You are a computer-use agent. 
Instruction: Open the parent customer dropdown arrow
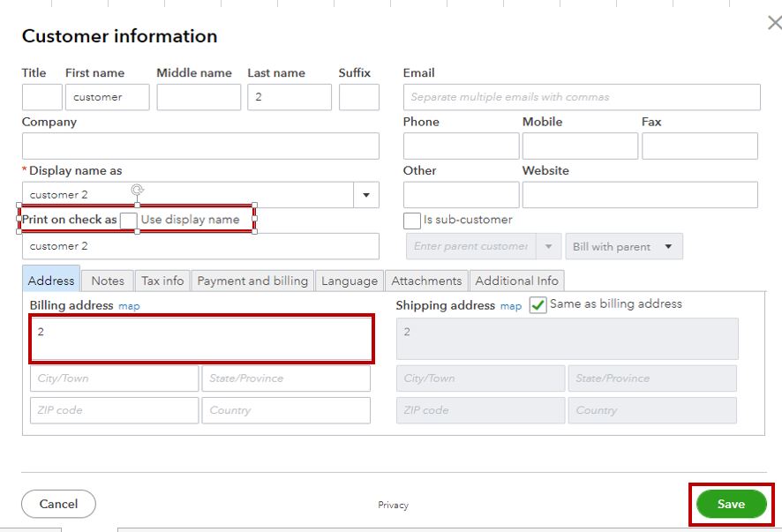click(x=549, y=247)
